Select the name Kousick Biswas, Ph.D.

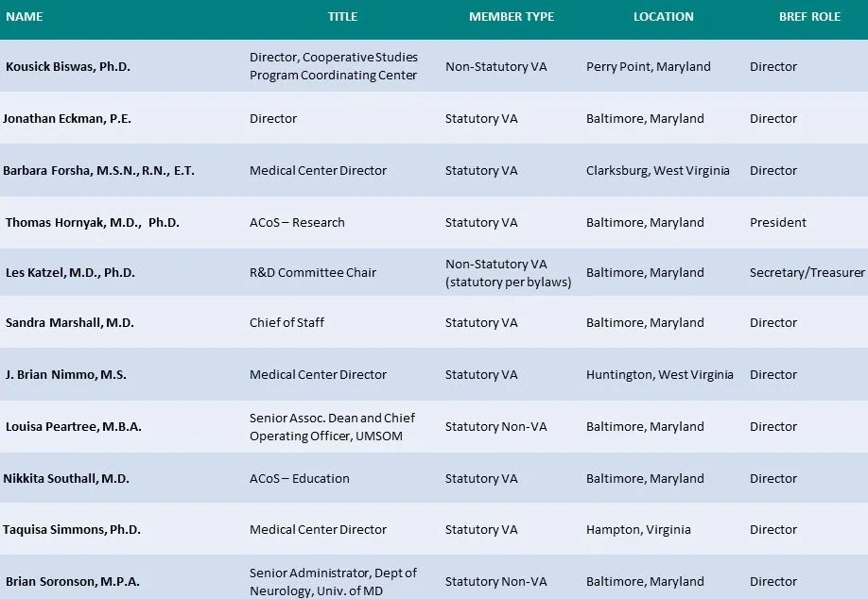pyautogui.click(x=68, y=66)
